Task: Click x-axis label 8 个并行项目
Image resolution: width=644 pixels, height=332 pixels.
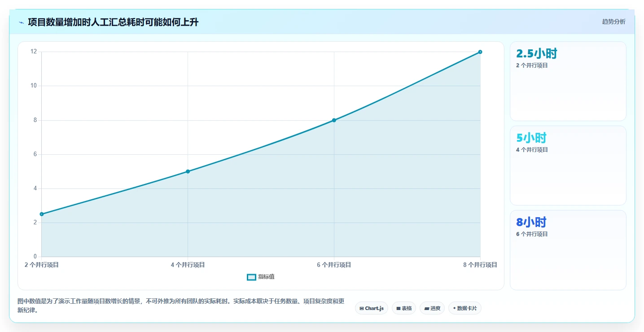Action: [x=480, y=265]
